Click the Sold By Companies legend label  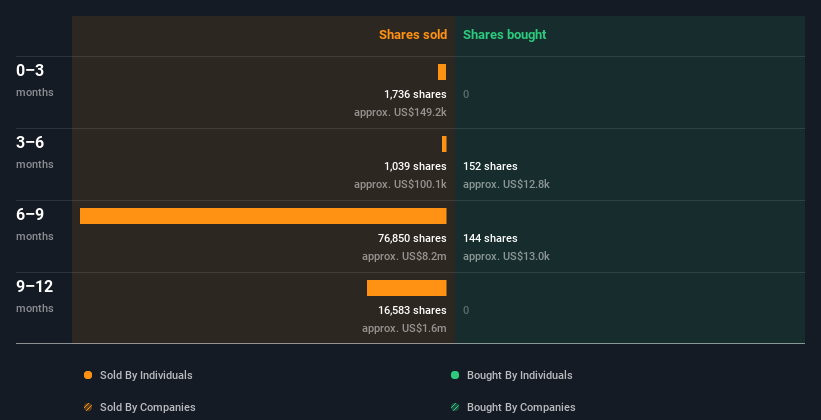coord(148,407)
